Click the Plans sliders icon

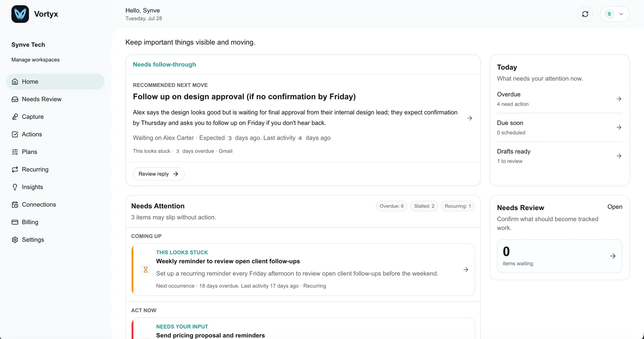(15, 152)
